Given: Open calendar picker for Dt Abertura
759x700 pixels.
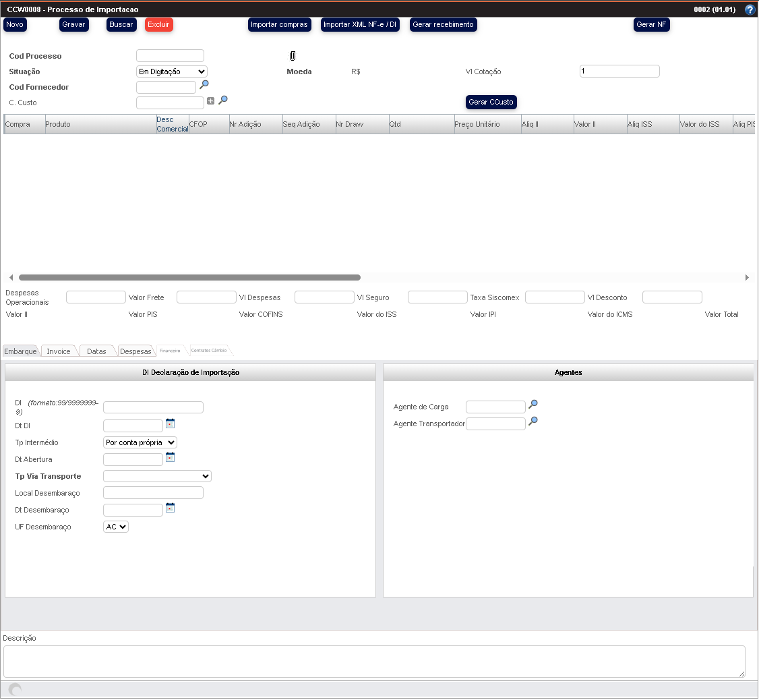Looking at the screenshot, I should click(x=171, y=457).
